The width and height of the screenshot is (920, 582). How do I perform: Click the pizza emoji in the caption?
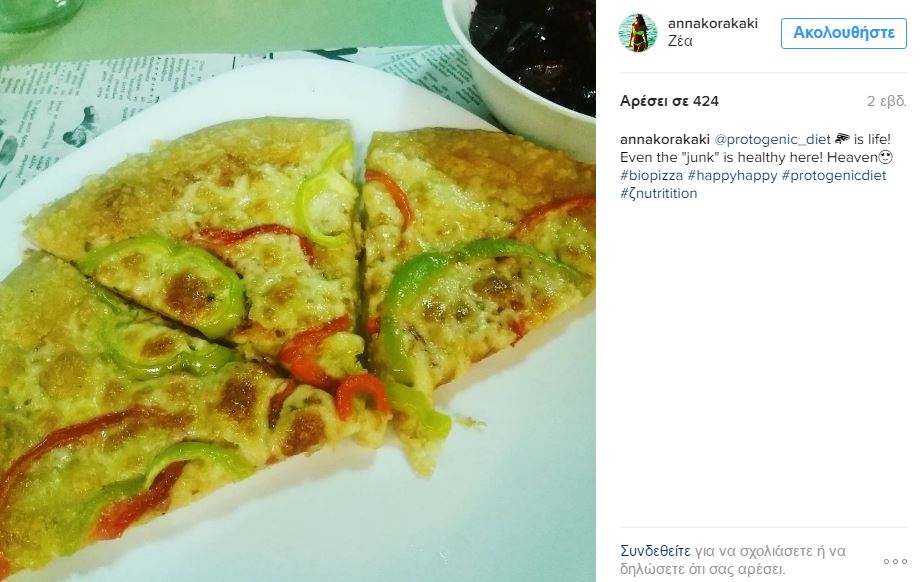click(x=842, y=139)
